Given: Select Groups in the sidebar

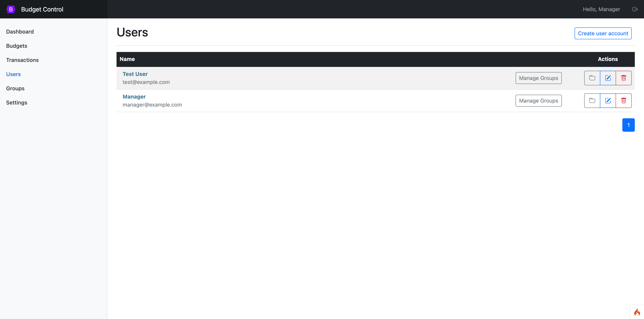Looking at the screenshot, I should pos(15,89).
